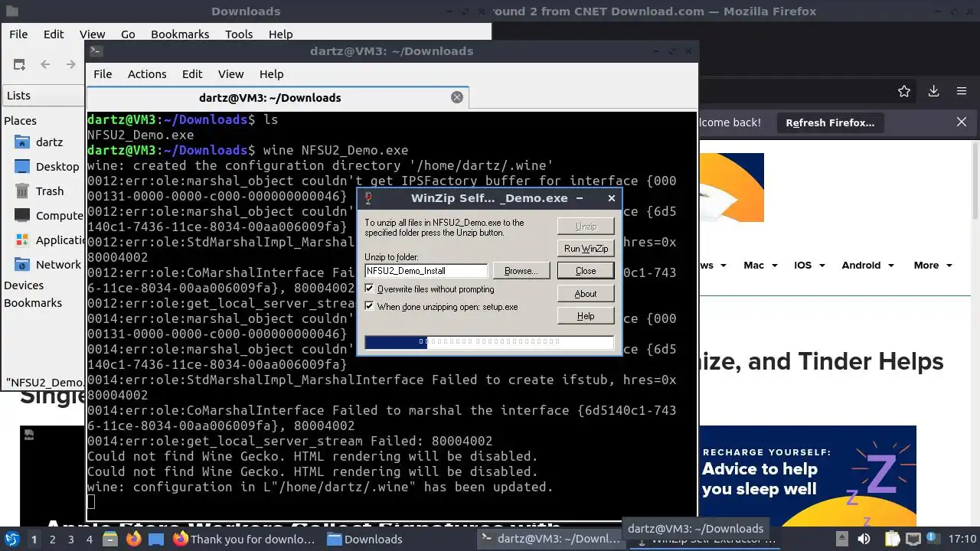Screen dimensions: 980x551
Task: Close the dartz@VM3 terminal tab
Action: pyautogui.click(x=457, y=97)
